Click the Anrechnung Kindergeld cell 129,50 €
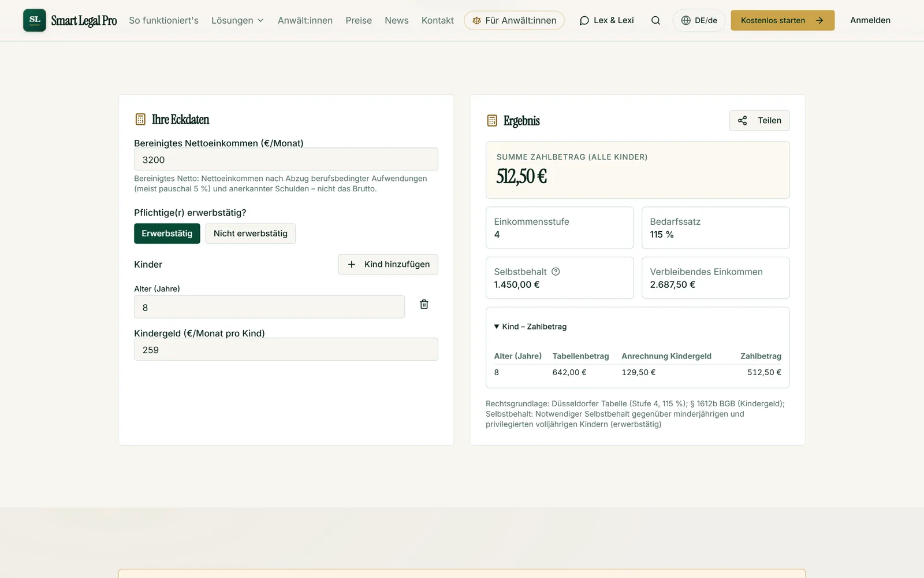 pyautogui.click(x=639, y=372)
